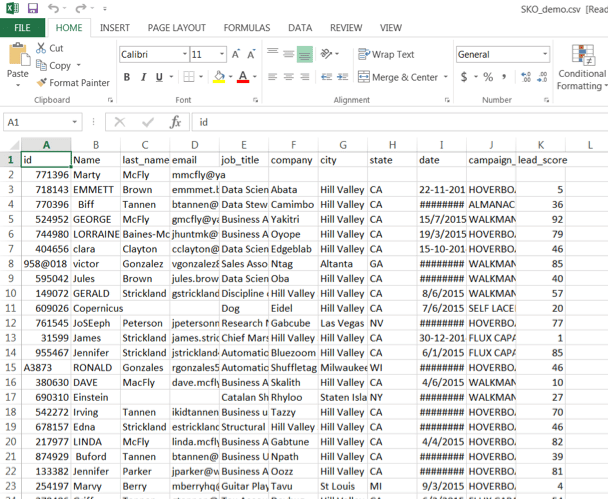Click the Decrease Decimal icon
The height and width of the screenshot is (499, 608).
(542, 77)
